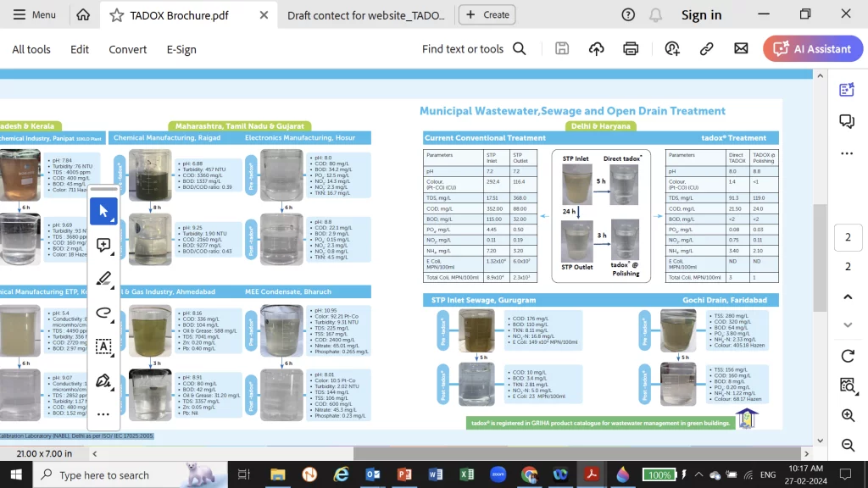Open more right panel options
The width and height of the screenshot is (868, 488).
(x=847, y=153)
